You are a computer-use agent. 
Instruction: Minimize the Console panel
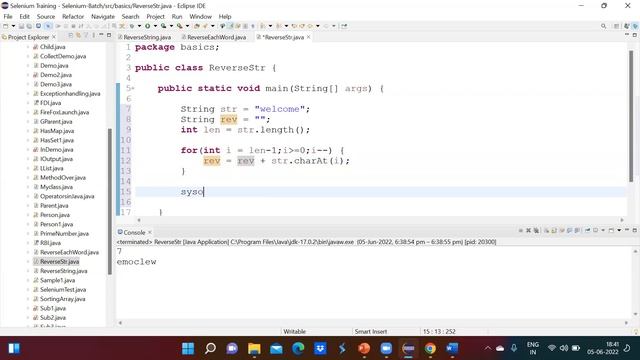[627, 231]
